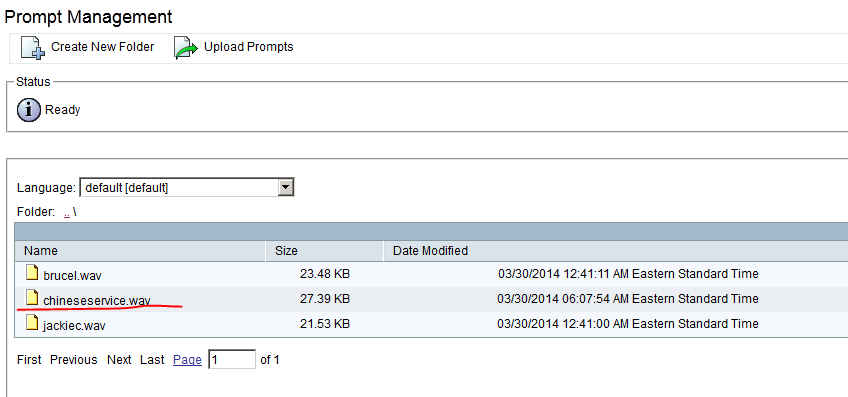The width and height of the screenshot is (848, 397).
Task: Sort by Date Modified column header
Action: tap(430, 251)
